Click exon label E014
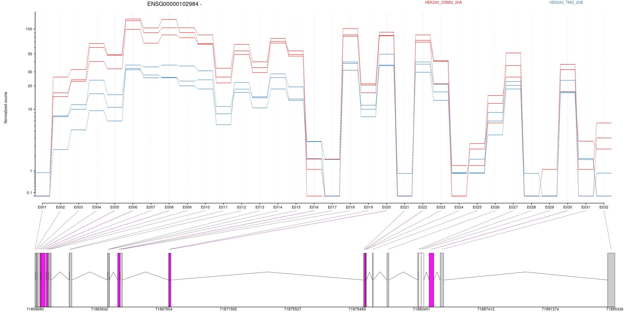Screen dimensions: 644x322 [x=278, y=207]
